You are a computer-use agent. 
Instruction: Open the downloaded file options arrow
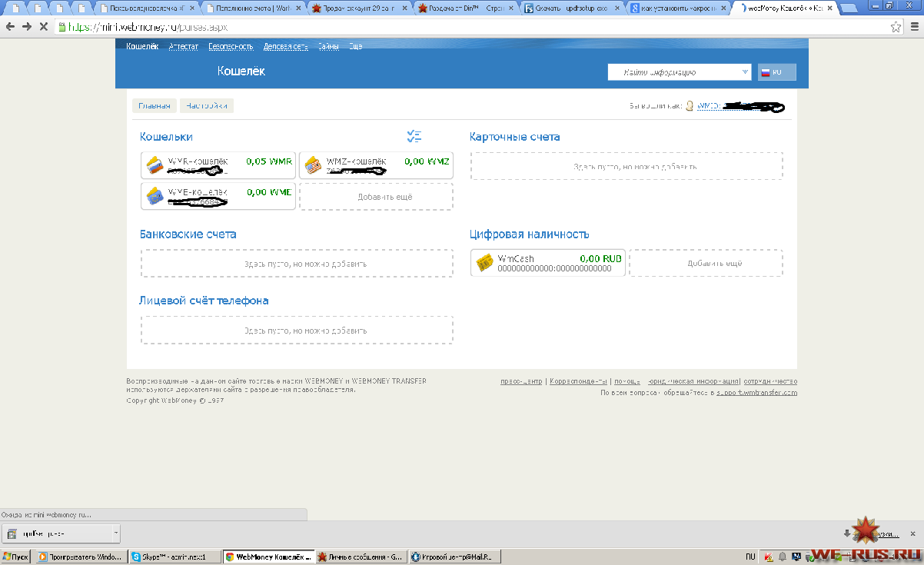pos(115,533)
